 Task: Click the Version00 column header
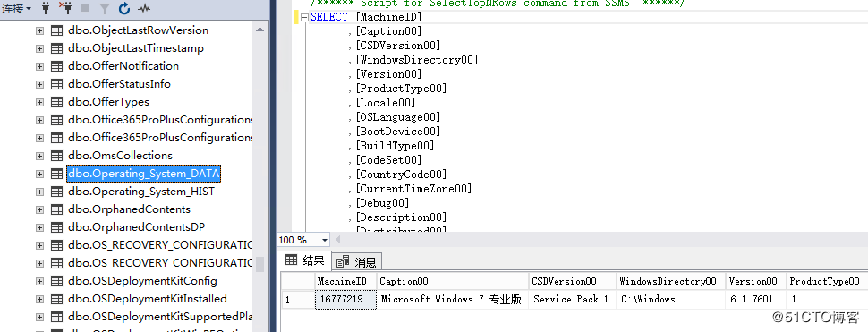755,281
